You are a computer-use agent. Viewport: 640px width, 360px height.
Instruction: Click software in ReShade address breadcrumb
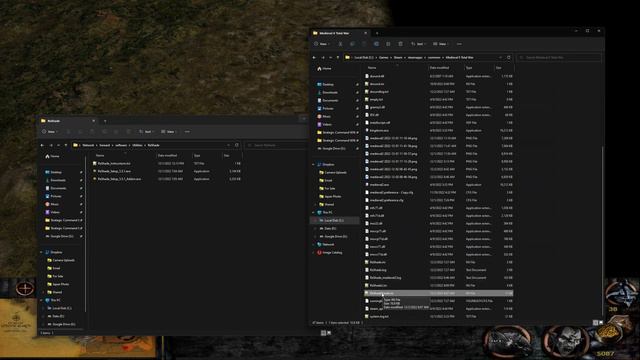[x=121, y=145]
